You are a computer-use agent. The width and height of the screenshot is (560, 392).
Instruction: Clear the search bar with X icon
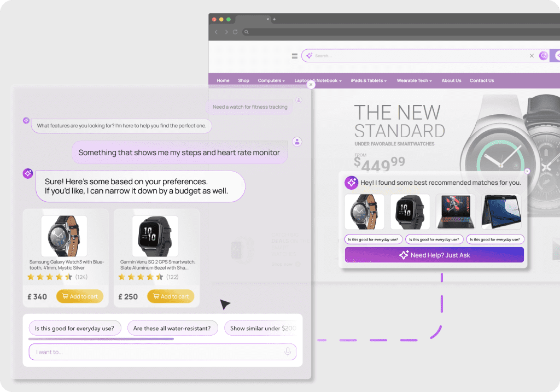pos(532,56)
